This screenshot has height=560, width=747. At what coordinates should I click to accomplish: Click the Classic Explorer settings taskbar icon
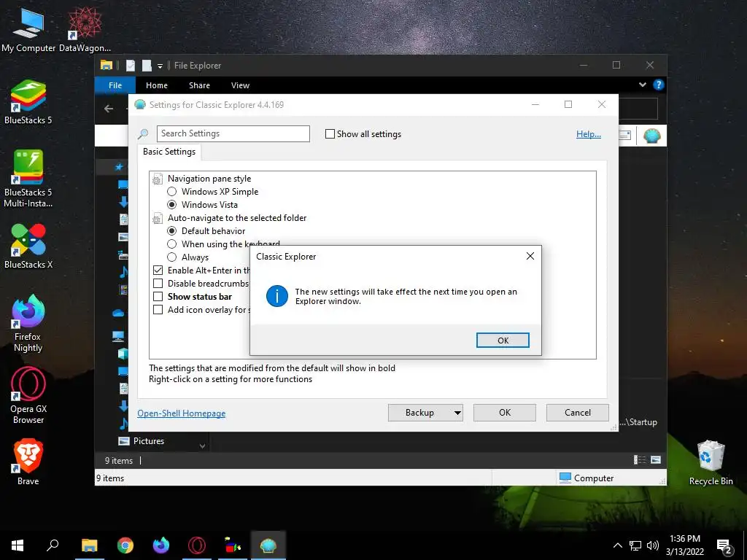point(268,545)
